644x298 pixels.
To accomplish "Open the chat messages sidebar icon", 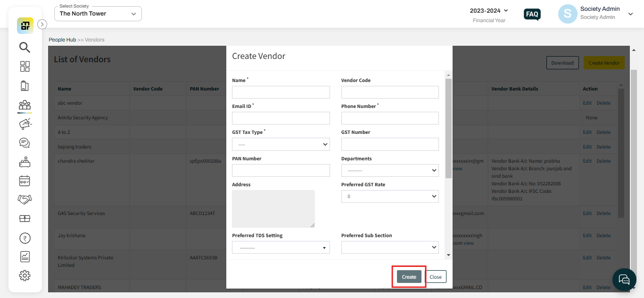I will 25,142.
